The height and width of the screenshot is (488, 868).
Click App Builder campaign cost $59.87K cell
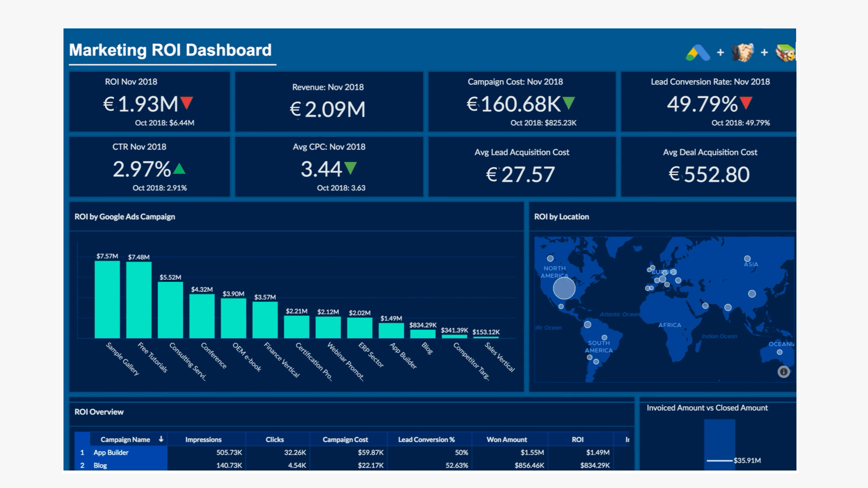(x=349, y=452)
